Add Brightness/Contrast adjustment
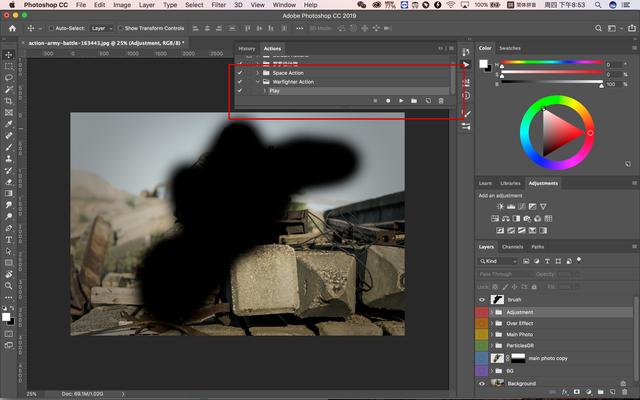 [500, 207]
